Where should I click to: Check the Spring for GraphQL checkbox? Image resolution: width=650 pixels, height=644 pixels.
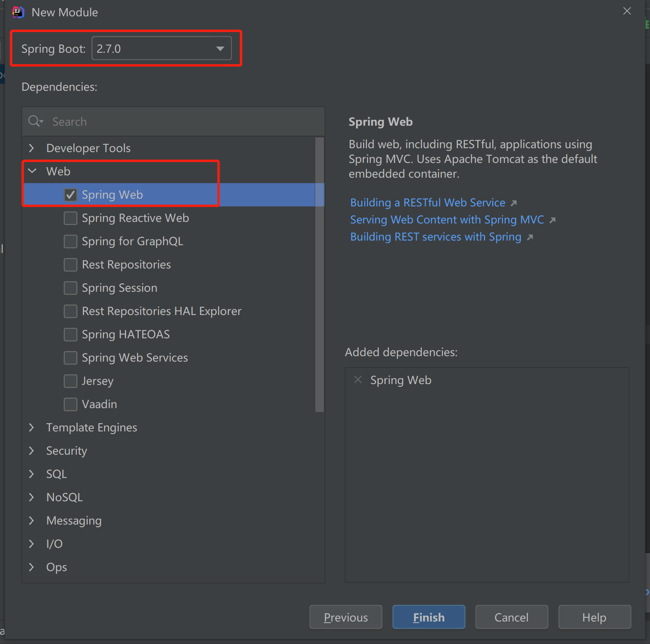click(x=70, y=241)
